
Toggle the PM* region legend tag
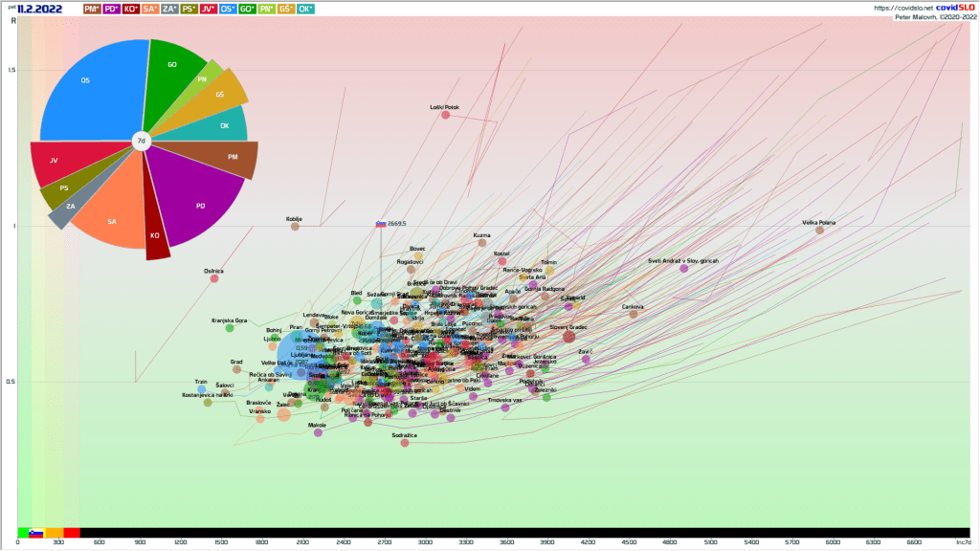tap(93, 9)
